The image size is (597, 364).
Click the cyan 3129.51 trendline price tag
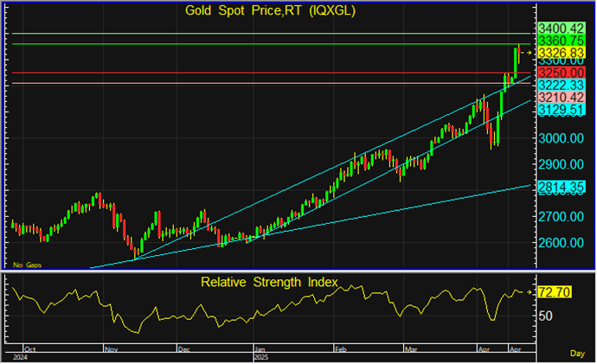tap(561, 110)
